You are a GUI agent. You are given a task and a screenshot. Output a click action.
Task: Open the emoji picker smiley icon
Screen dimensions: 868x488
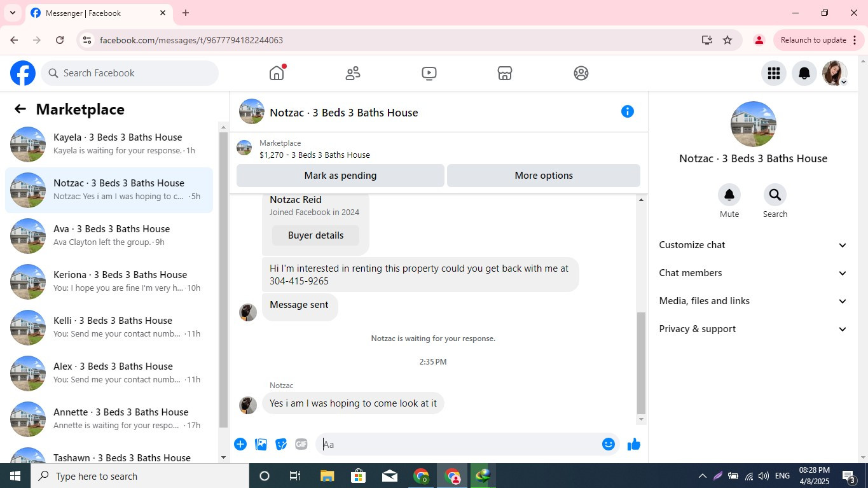pyautogui.click(x=609, y=444)
